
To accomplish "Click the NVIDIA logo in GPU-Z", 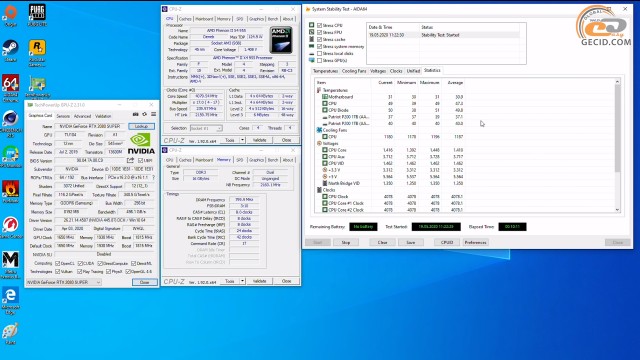I will pyautogui.click(x=141, y=144).
